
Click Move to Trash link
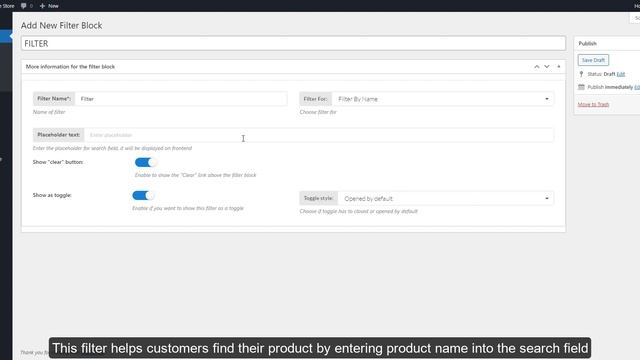pos(593,104)
